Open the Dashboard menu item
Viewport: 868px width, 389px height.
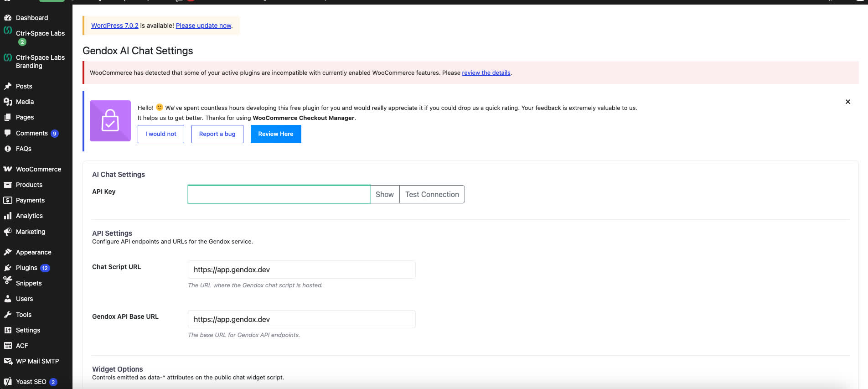pyautogui.click(x=32, y=18)
